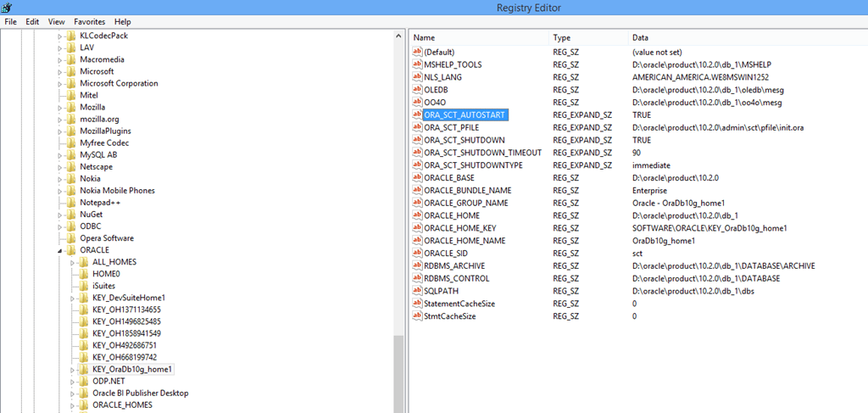Viewport: 868px width, 413px height.
Task: Click the string icon of NLS_LANG value
Action: pyautogui.click(x=417, y=77)
